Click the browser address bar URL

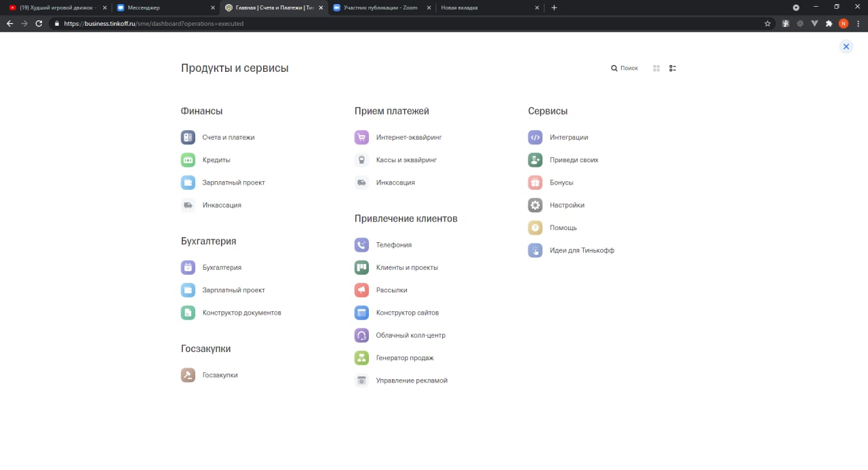(154, 23)
